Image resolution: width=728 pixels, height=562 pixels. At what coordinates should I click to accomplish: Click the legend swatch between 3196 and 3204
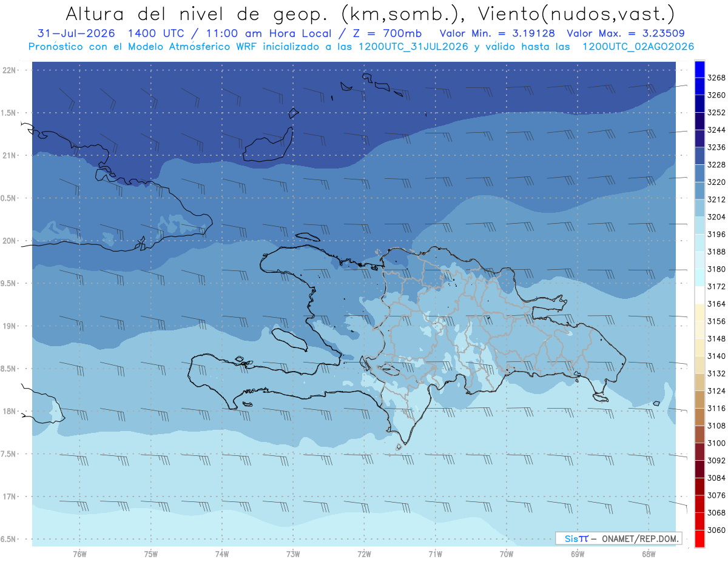coord(699,226)
